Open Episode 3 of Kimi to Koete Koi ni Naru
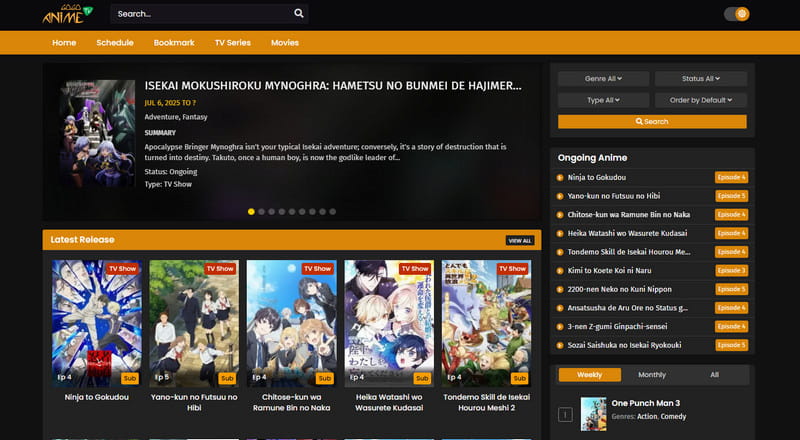This screenshot has width=800, height=440. pos(731,271)
